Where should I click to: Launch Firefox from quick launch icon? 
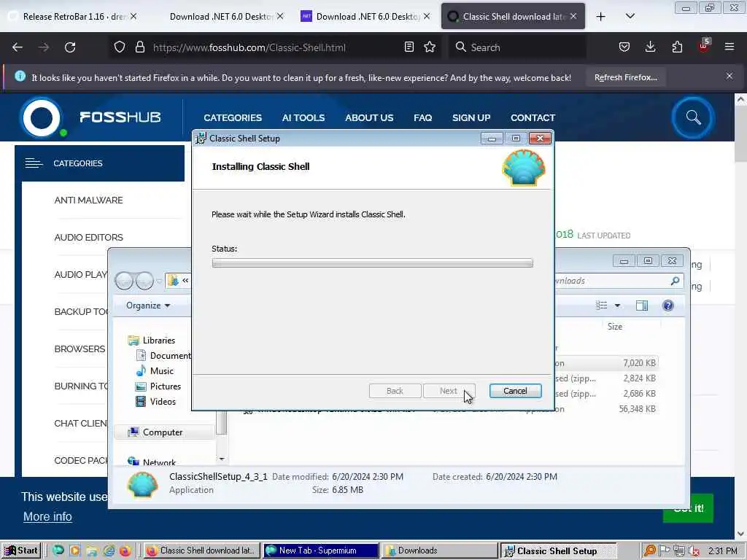coord(125,551)
